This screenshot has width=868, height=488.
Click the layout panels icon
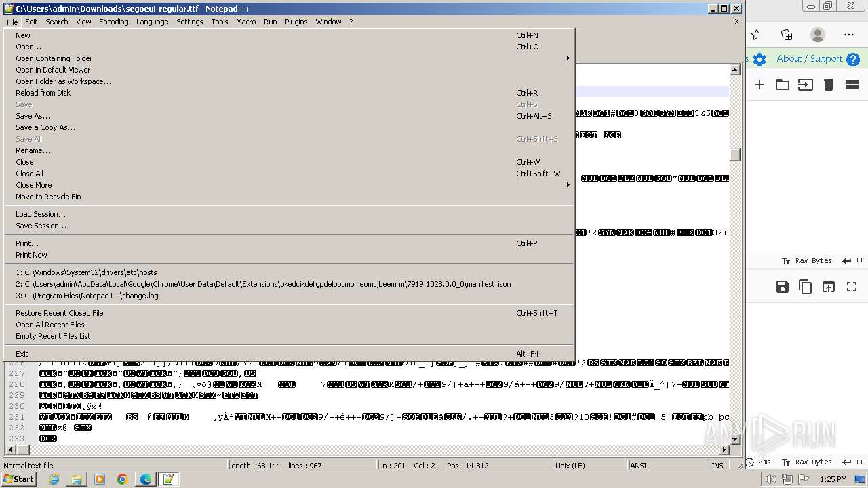pyautogui.click(x=852, y=85)
